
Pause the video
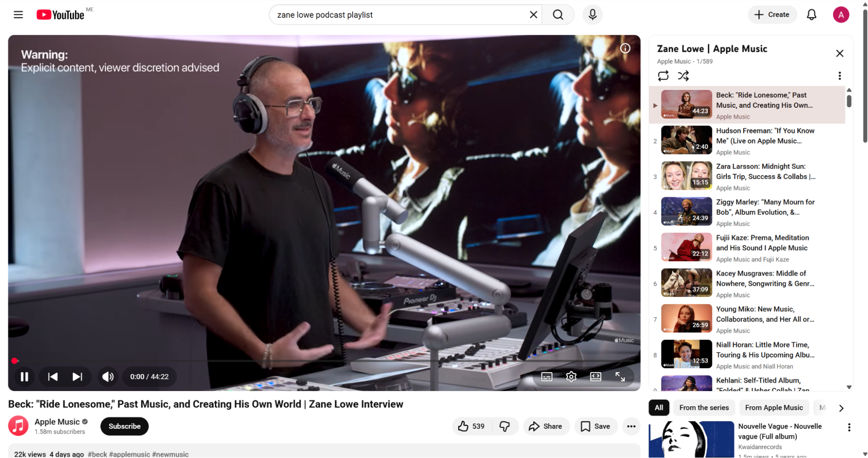(24, 377)
